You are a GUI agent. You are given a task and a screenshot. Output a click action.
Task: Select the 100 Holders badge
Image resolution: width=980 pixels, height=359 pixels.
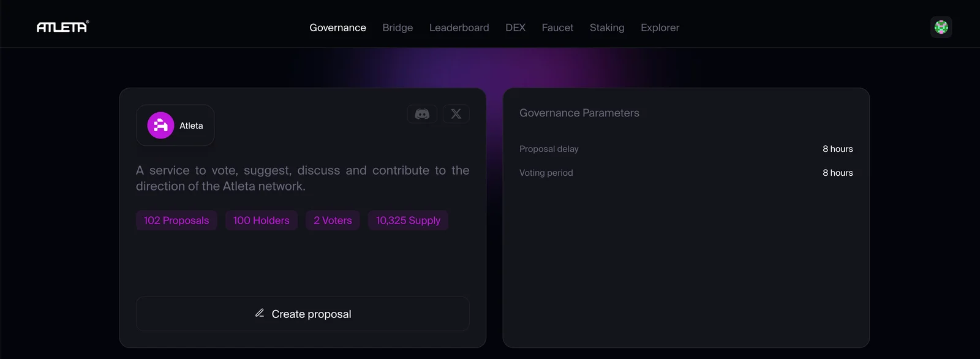262,221
